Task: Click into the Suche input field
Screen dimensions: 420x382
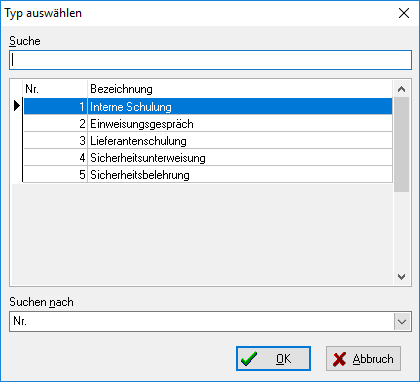Action: (210, 60)
